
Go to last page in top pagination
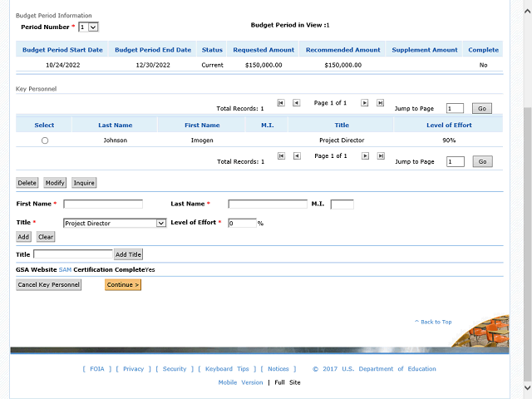tap(381, 103)
